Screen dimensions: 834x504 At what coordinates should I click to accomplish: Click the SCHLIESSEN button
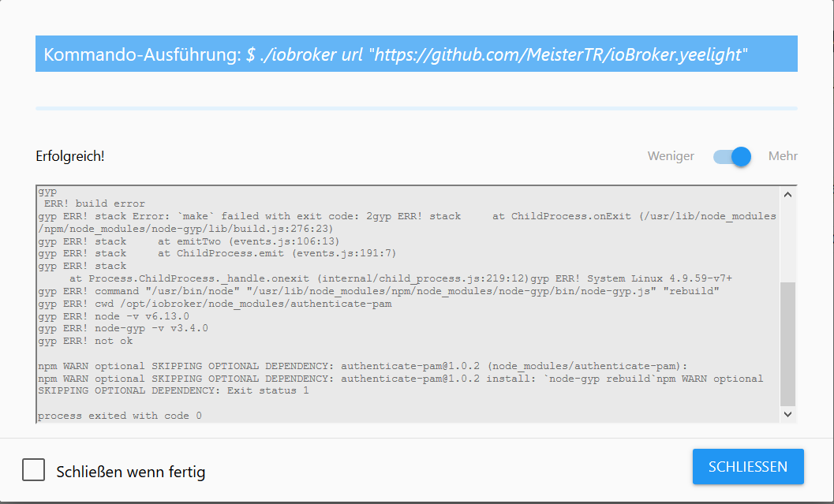coord(748,466)
